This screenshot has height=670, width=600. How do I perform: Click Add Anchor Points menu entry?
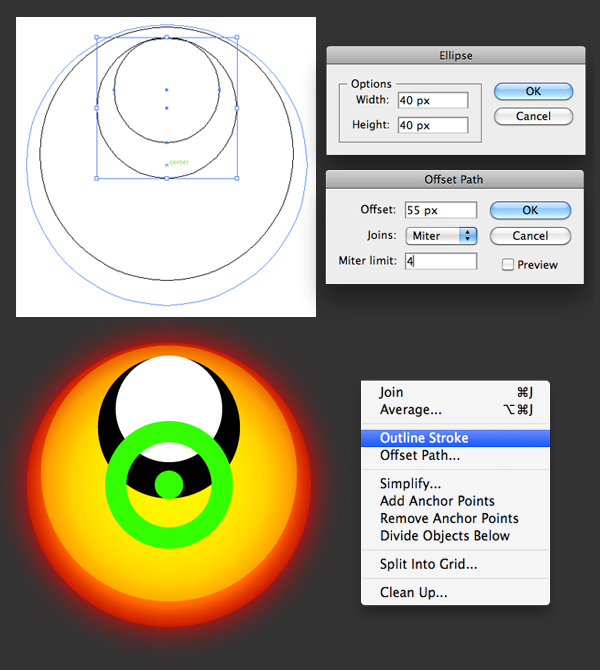[x=437, y=501]
